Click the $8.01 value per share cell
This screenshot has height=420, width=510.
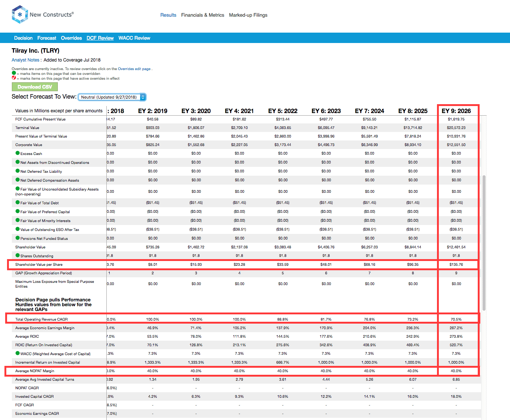153,265
